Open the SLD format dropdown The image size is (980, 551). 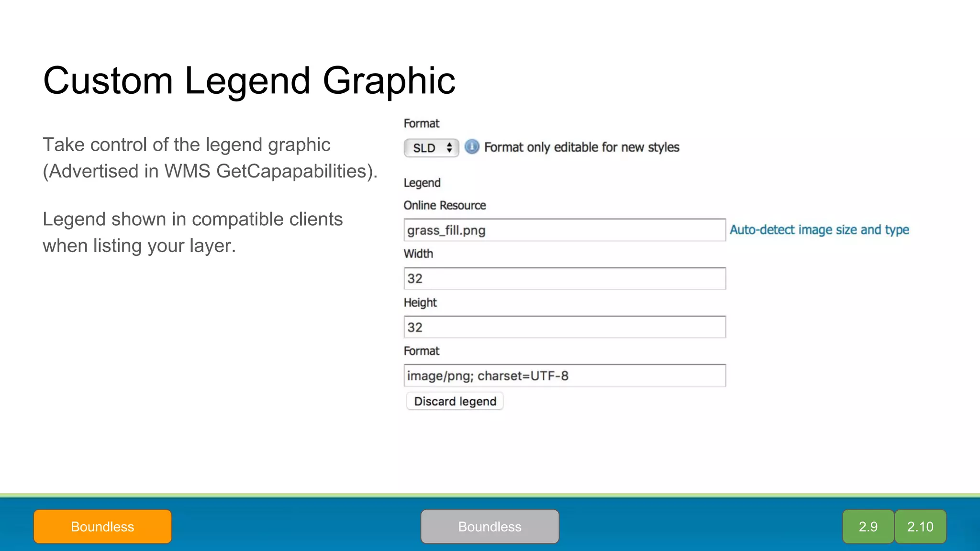[431, 148]
